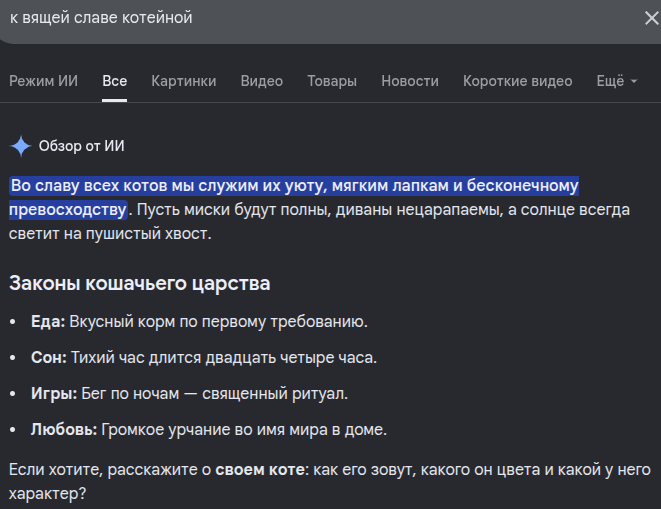Viewport: 661px width, 509px height.
Task: Click the Еда bullet item
Action: (199, 322)
